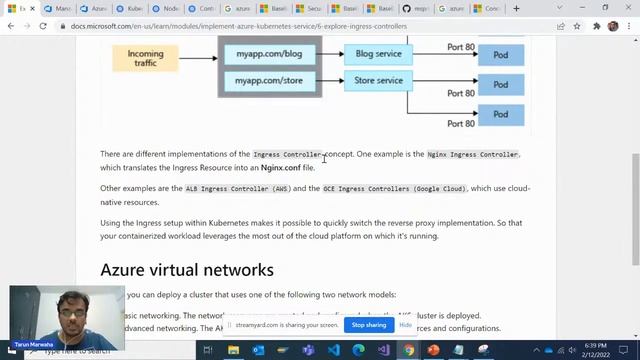The height and width of the screenshot is (360, 640).
Task: Open Microsoft Teams from the taskbar
Action: (309, 350)
